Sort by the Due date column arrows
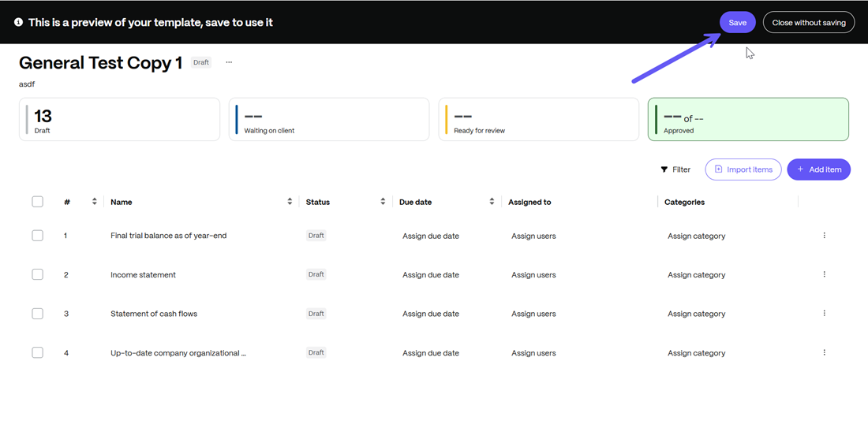868x428 pixels. click(x=492, y=202)
